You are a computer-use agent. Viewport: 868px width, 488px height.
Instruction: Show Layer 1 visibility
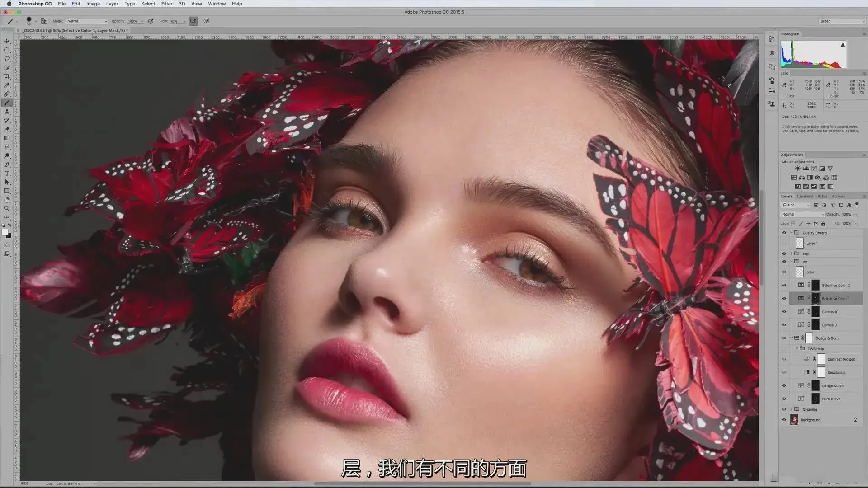click(784, 243)
